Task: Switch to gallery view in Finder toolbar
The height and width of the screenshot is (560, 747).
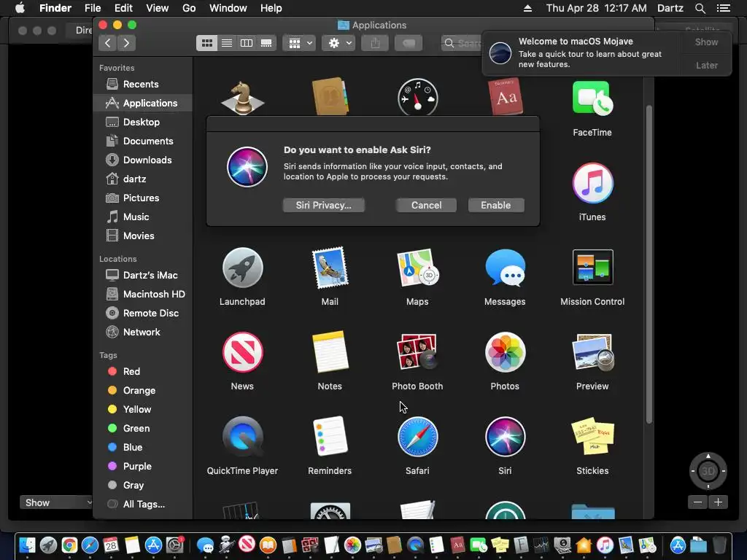Action: pos(266,43)
